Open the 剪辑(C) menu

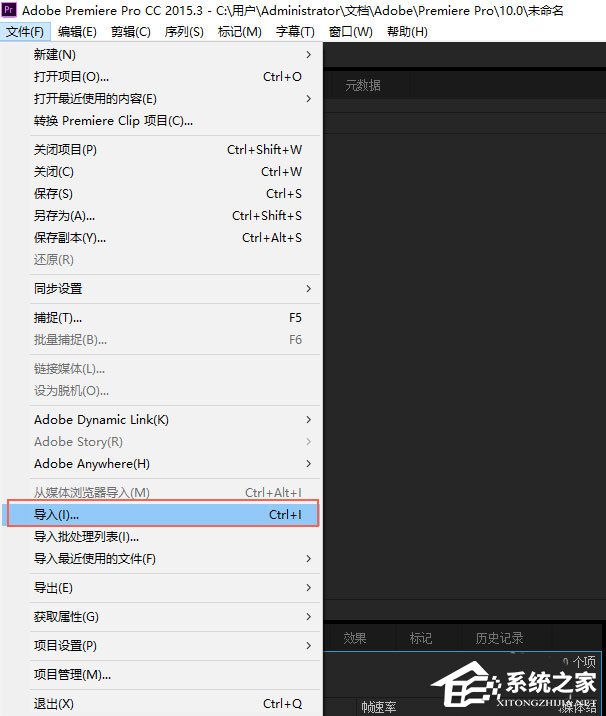(131, 32)
